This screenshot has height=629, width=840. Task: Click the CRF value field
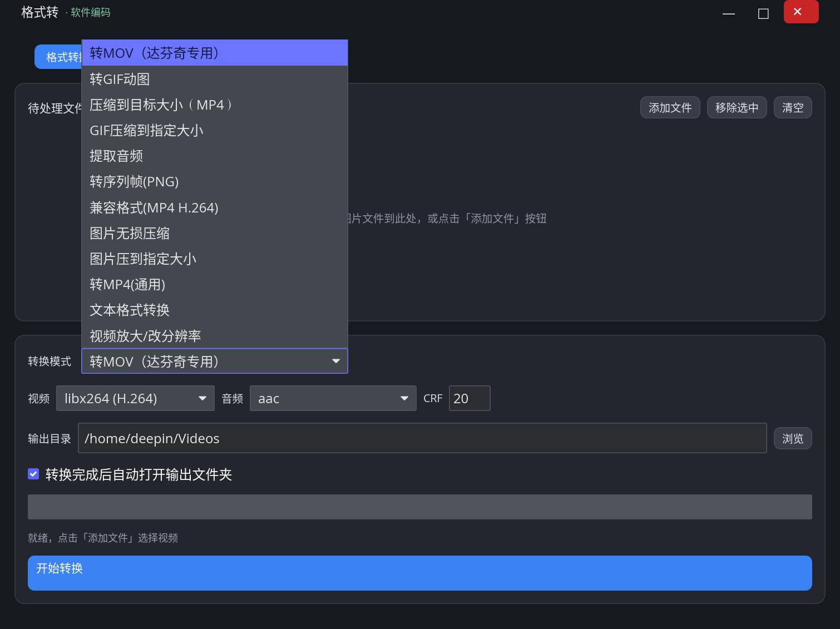point(470,398)
